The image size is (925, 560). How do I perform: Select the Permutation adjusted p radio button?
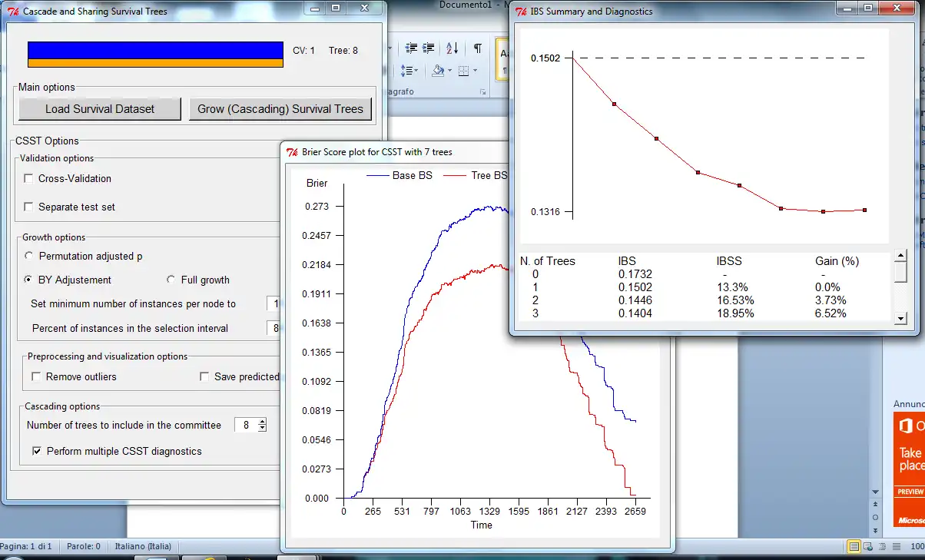coord(29,257)
